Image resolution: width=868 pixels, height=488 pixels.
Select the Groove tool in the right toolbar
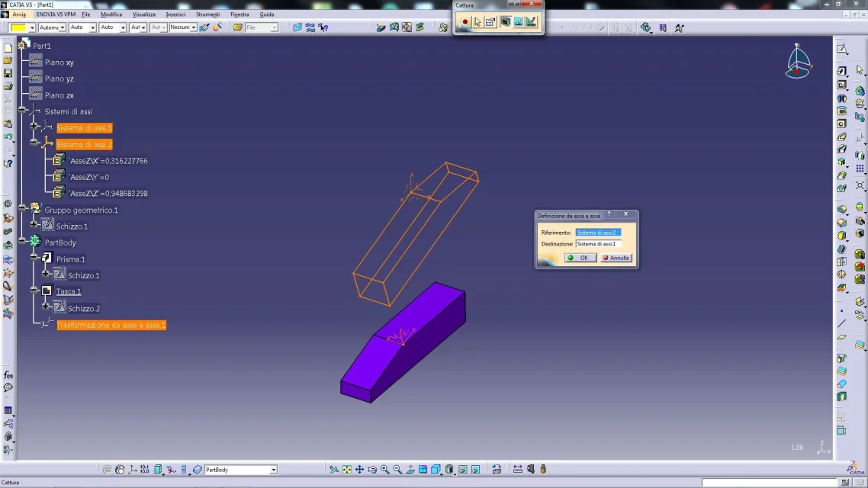point(842,111)
